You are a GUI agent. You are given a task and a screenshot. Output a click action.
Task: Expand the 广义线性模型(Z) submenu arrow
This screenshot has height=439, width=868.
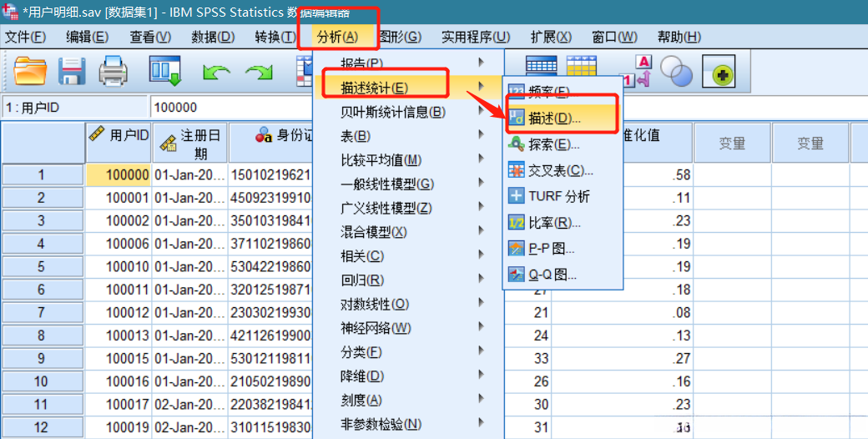[x=481, y=207]
